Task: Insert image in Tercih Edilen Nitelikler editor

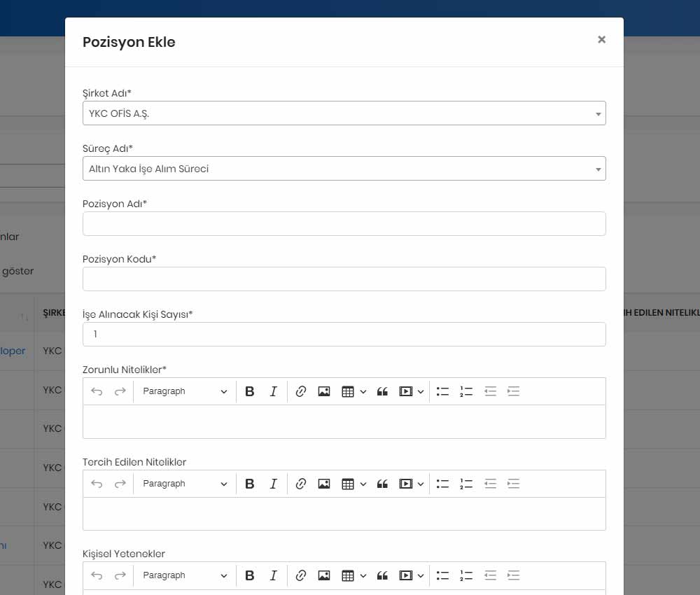Action: pos(323,484)
